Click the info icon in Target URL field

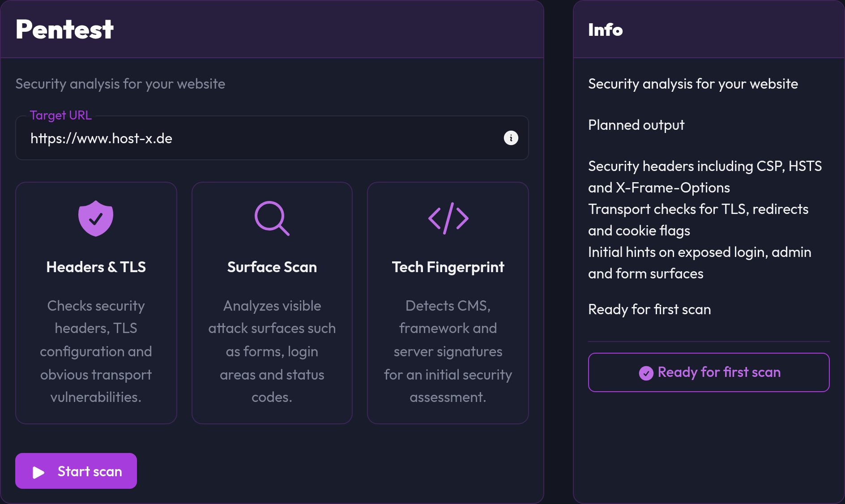click(511, 138)
